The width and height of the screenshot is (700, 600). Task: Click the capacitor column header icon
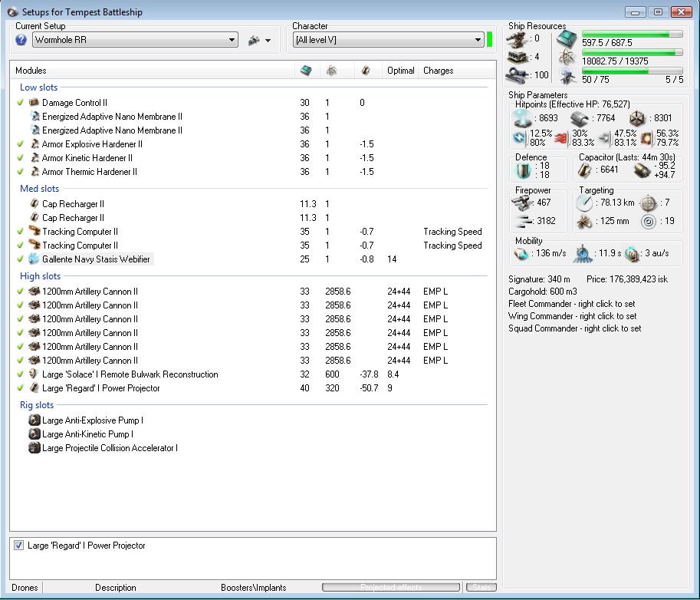click(x=366, y=70)
